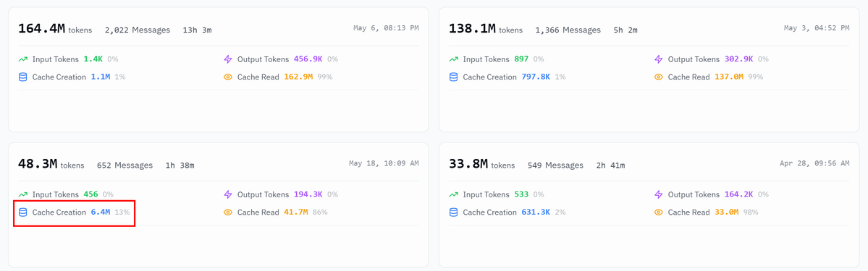868x271 pixels.
Task: Click the 6.4M cache creation value
Action: pos(101,212)
